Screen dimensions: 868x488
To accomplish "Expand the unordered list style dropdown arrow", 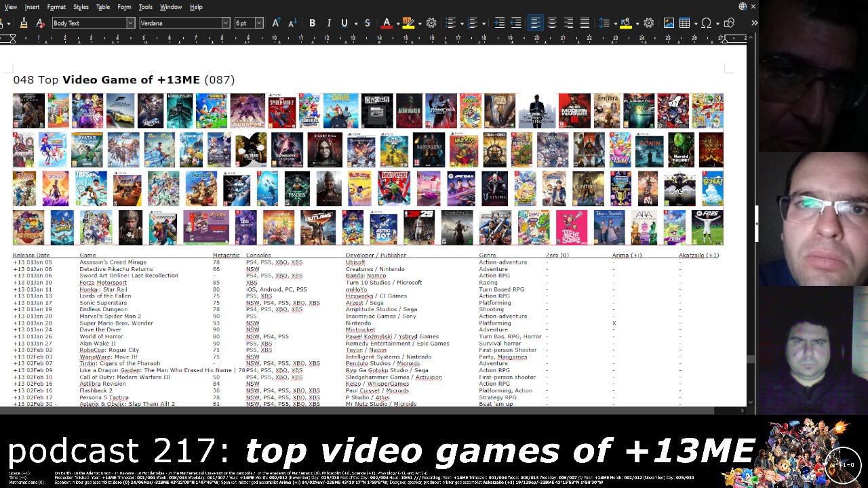I will (461, 23).
